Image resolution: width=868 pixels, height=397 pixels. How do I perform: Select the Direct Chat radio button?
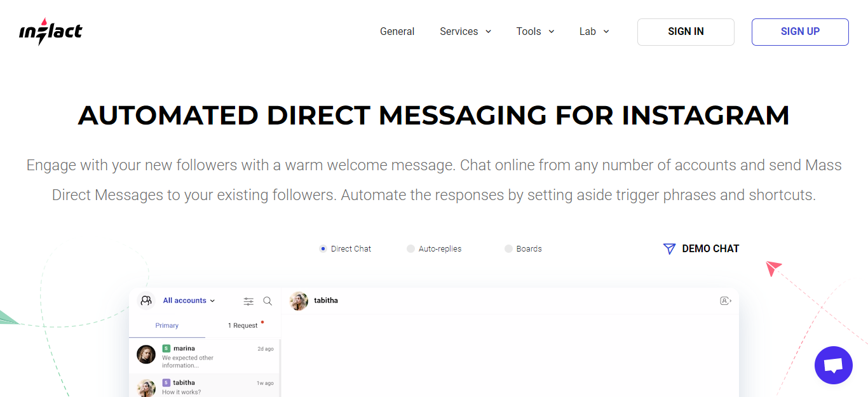(x=323, y=248)
